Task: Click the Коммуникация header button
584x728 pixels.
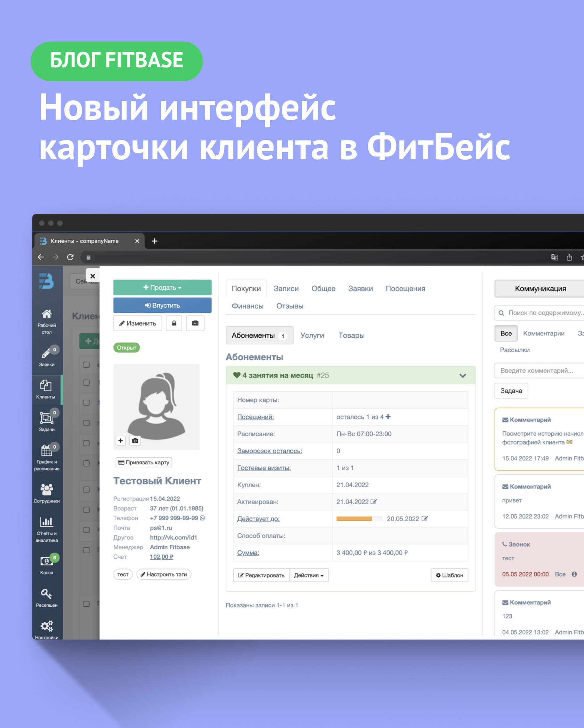Action: point(540,288)
